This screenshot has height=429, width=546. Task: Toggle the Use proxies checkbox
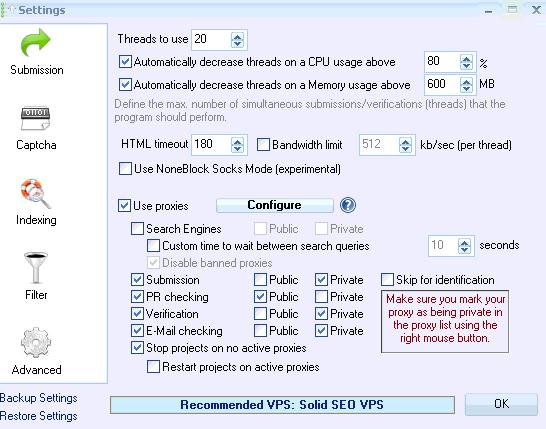pos(124,205)
